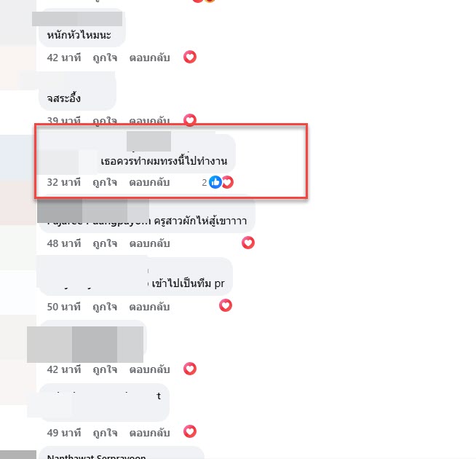Click heart reaction on เข้าไปเป็นทีม pr comment

[226, 305]
